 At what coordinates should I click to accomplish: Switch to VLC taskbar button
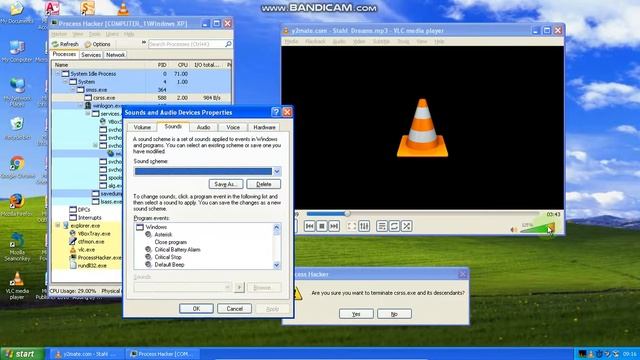coord(85,354)
